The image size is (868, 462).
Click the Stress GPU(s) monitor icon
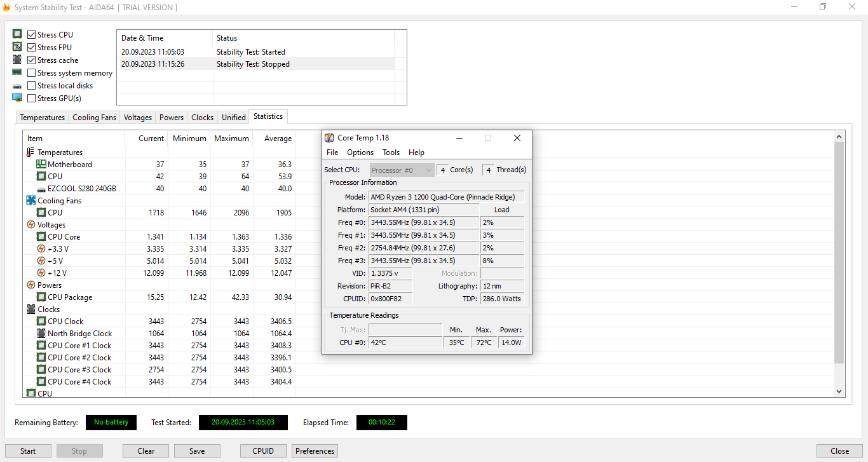17,98
